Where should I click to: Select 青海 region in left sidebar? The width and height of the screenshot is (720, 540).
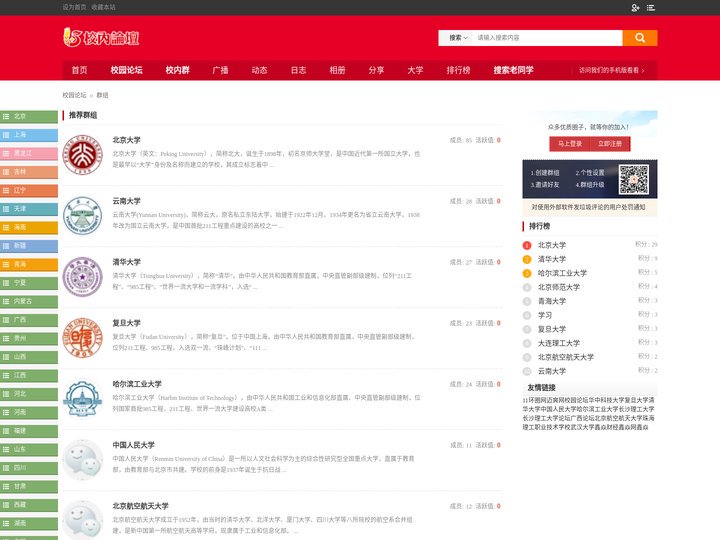tap(29, 264)
